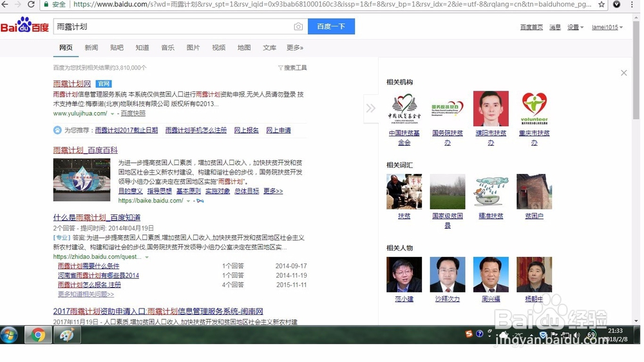The width and height of the screenshot is (644, 362).
Task: Open 什么是雨露计划_百度知道 result
Action: coord(97,217)
